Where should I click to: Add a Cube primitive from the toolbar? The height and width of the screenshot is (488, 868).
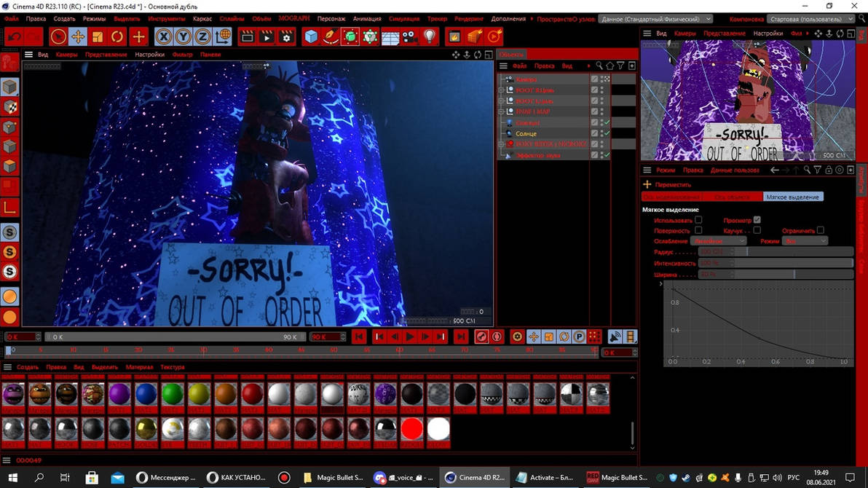pos(311,37)
